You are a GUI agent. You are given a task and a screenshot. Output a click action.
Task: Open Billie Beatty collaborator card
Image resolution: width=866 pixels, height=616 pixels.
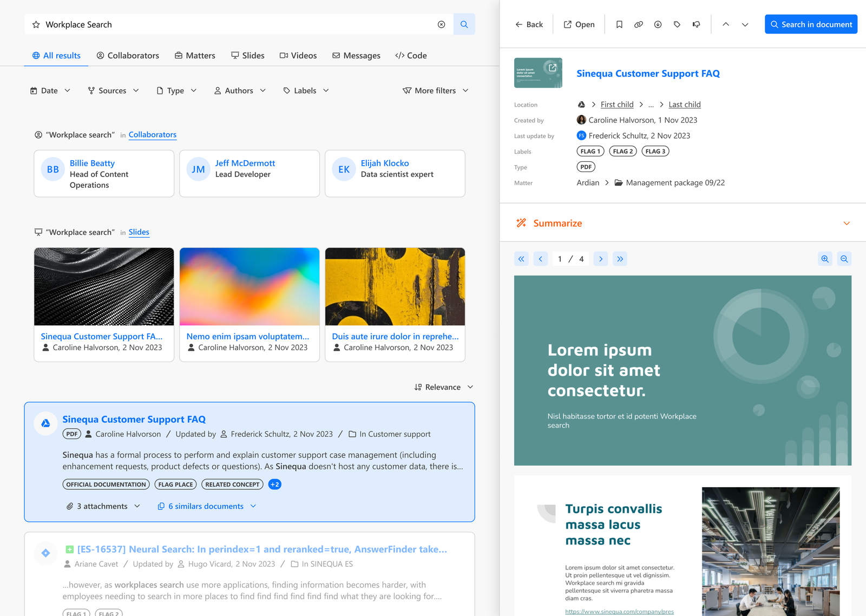(104, 173)
